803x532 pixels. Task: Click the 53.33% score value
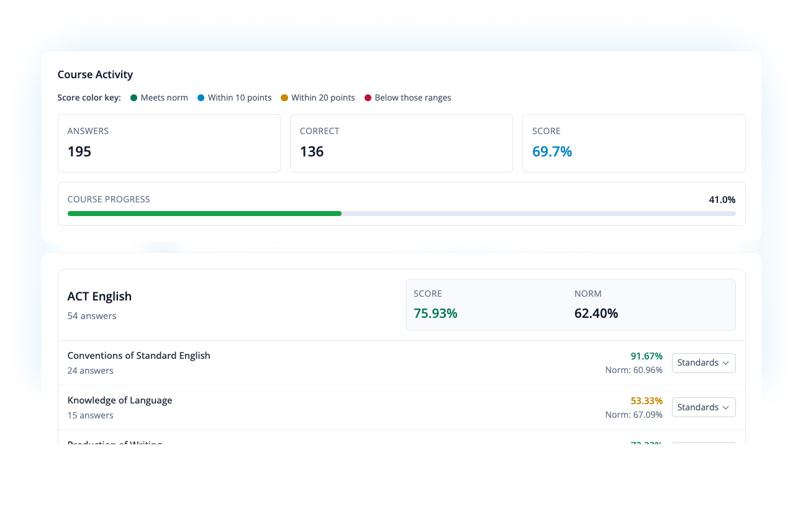click(x=646, y=401)
